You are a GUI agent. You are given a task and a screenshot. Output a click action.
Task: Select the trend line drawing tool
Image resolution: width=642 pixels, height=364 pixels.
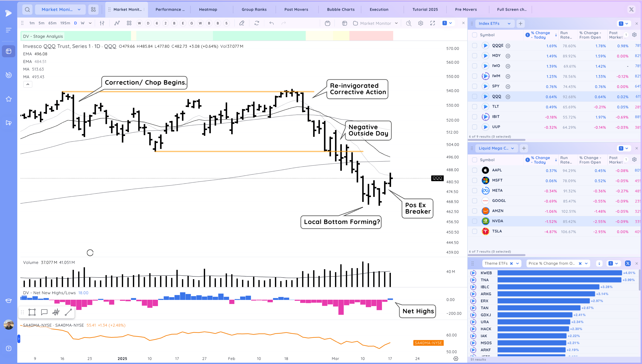68,312
